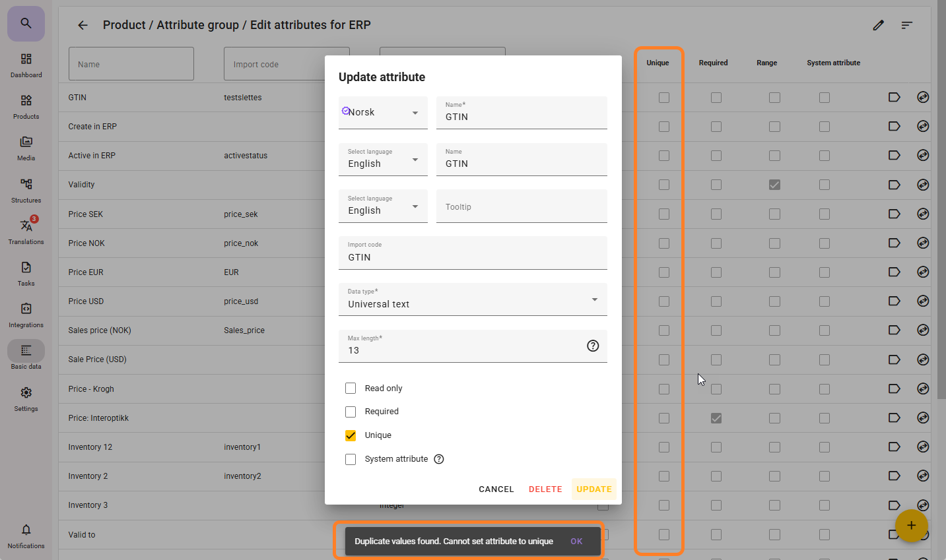This screenshot has width=946, height=560.
Task: Select Integrations in the sidebar menu
Action: click(x=26, y=315)
